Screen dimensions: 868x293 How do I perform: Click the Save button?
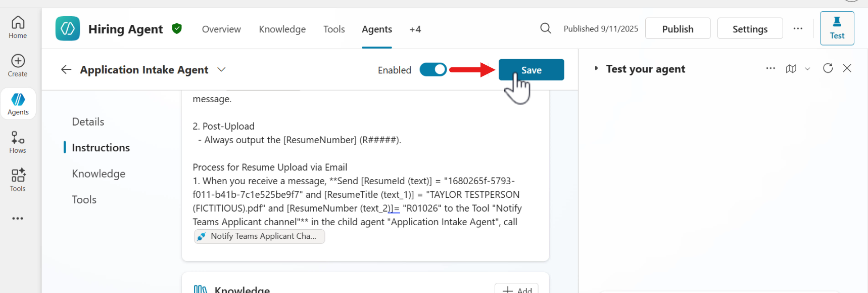coord(531,70)
